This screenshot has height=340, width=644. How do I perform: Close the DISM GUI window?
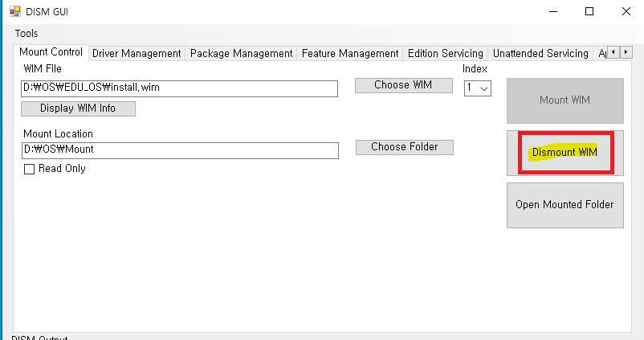(626, 11)
